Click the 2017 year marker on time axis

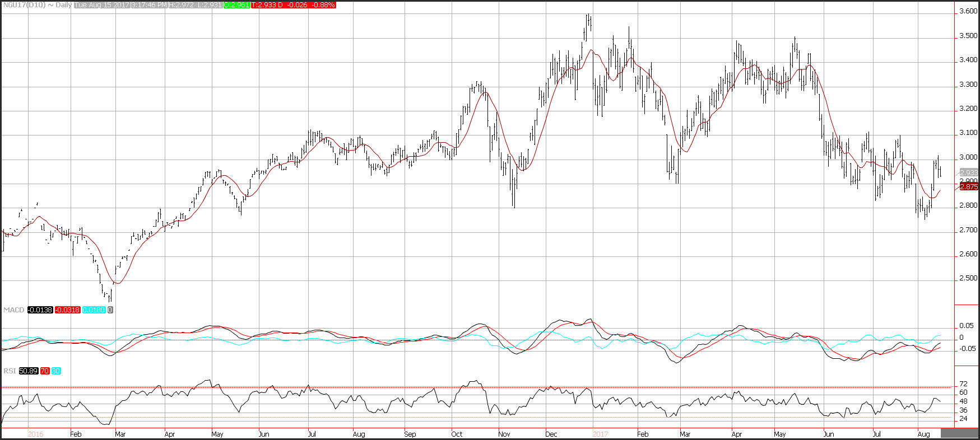coord(600,434)
